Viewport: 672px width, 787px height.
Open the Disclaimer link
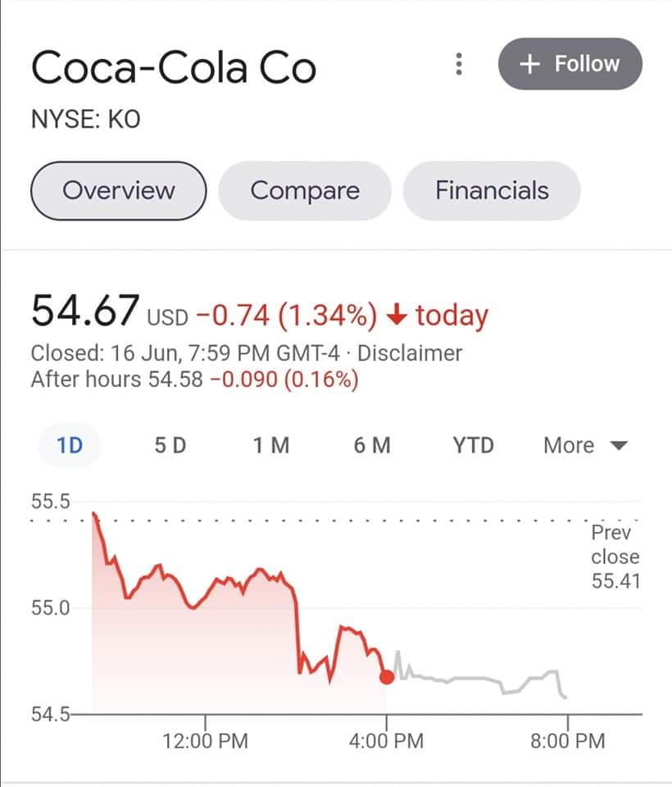[x=410, y=354]
